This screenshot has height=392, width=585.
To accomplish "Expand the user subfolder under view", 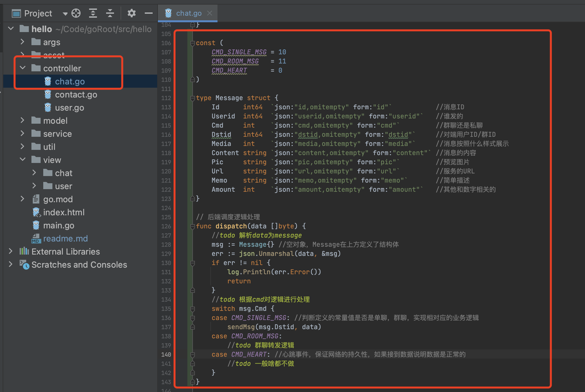I will [34, 186].
